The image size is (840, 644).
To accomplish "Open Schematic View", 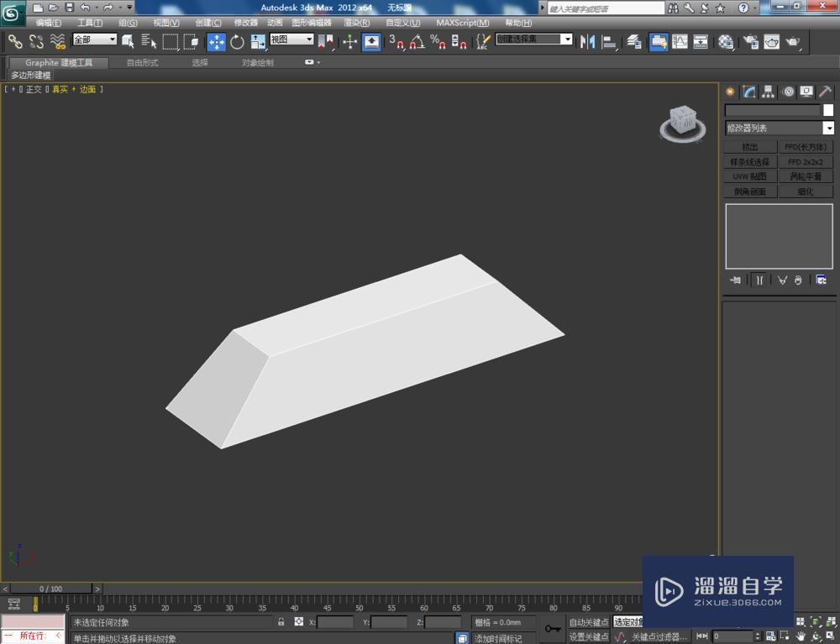I will (x=701, y=42).
